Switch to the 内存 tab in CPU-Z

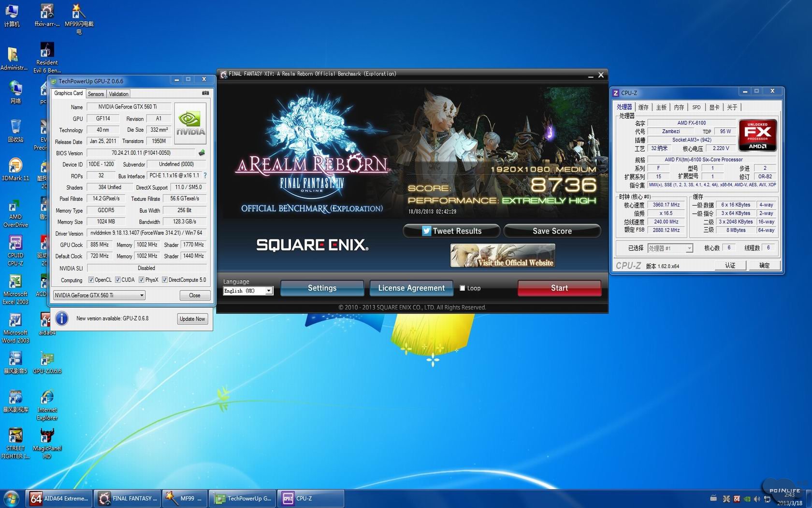[679, 107]
